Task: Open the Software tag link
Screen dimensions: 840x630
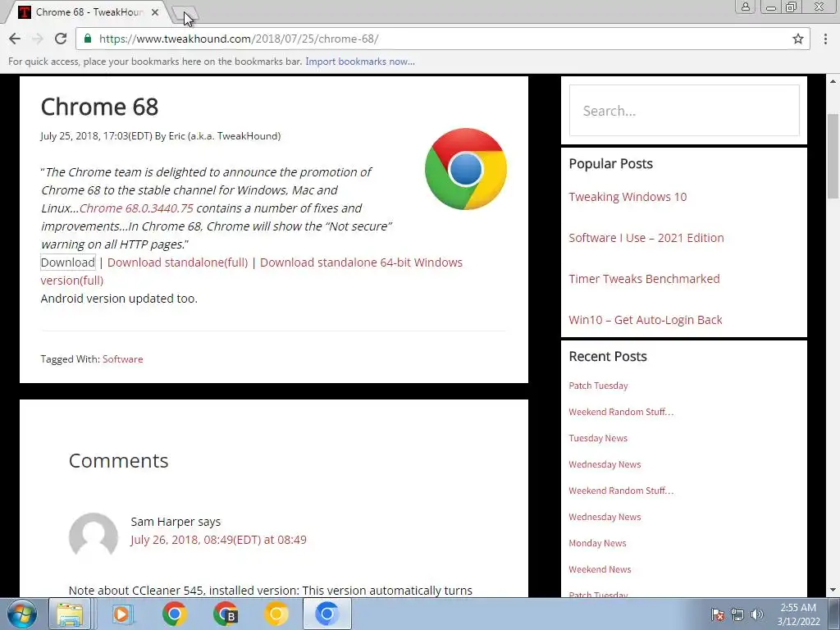Action: point(123,359)
